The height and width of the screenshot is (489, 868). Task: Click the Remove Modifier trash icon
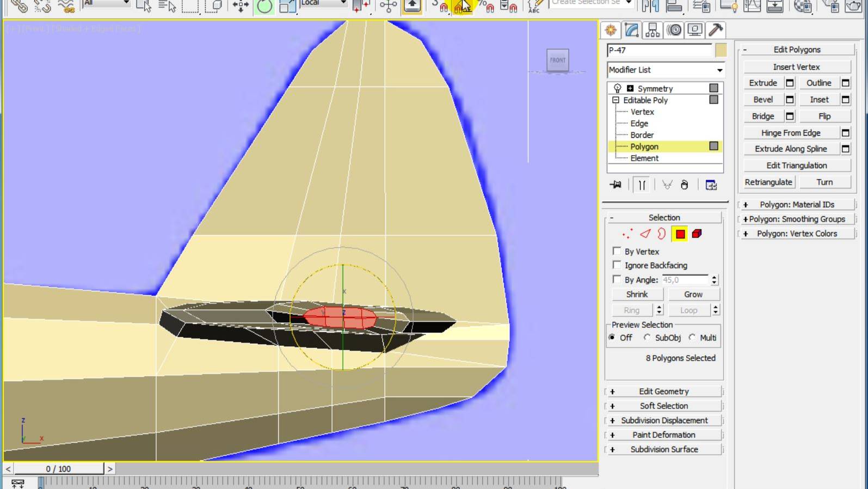685,185
